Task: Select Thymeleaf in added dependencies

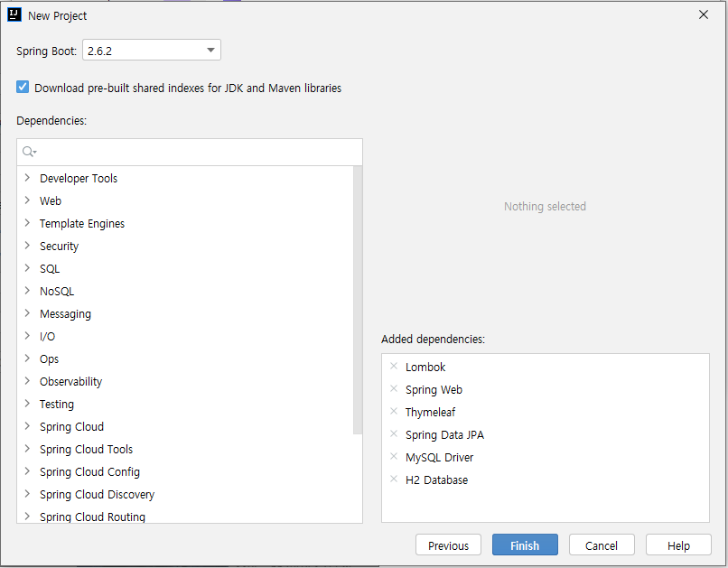Action: click(x=431, y=412)
